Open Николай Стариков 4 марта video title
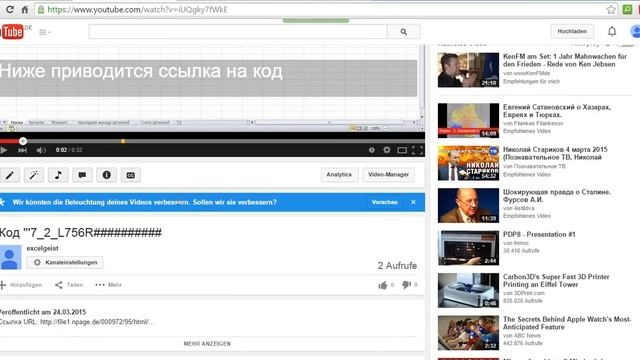The width and height of the screenshot is (640, 360). pos(555,153)
